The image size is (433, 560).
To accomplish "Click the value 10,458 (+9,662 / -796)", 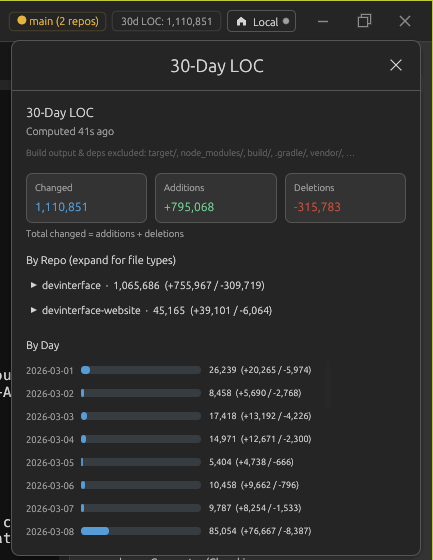I will 254,485.
